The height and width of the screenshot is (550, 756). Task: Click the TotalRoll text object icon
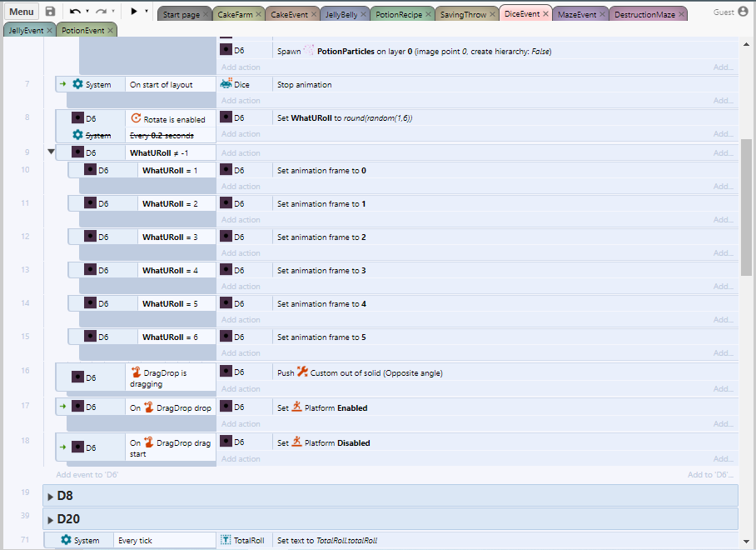point(226,540)
